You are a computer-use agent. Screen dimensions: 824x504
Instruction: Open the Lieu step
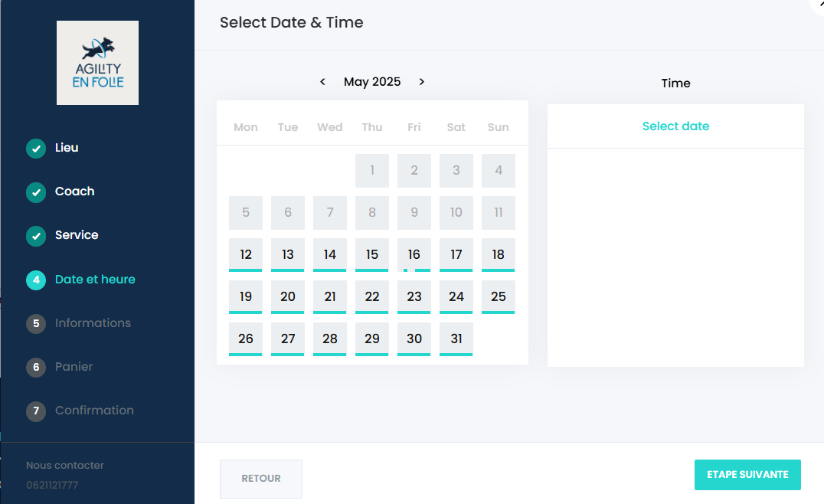tap(67, 148)
